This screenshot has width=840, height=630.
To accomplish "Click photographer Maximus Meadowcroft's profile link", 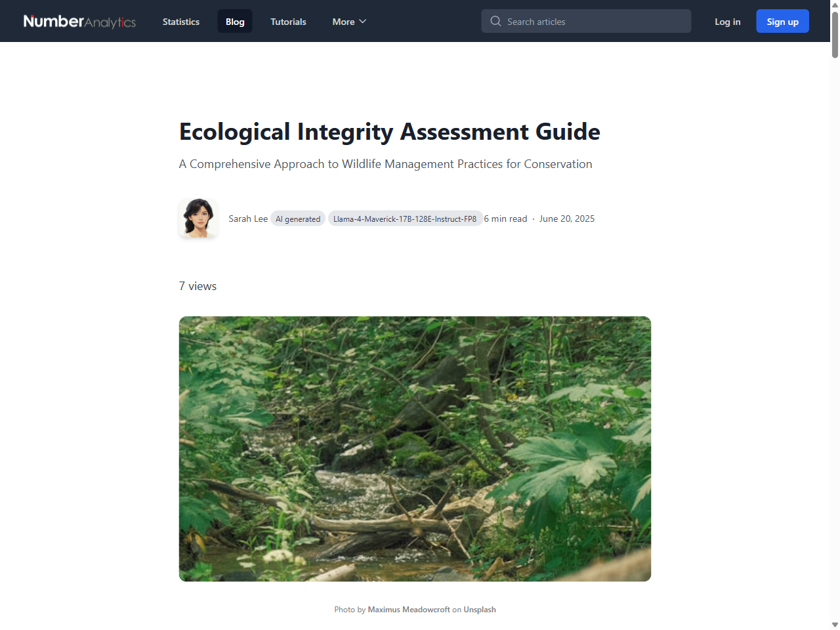I will (409, 609).
